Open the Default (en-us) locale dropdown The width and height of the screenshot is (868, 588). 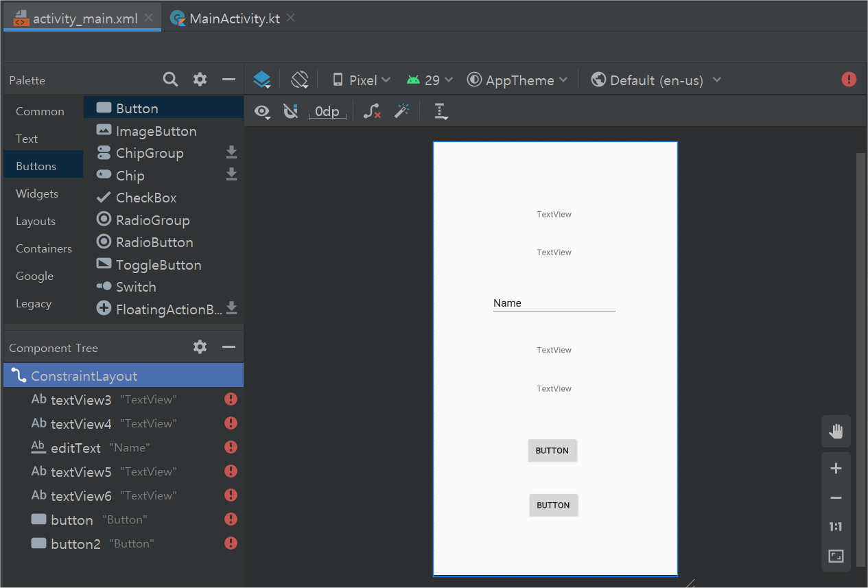[656, 80]
